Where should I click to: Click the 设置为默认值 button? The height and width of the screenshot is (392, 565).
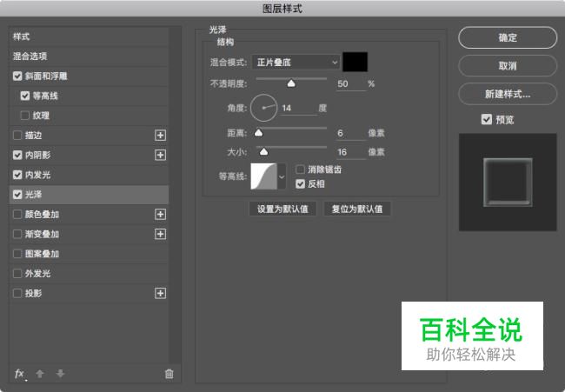coord(282,209)
